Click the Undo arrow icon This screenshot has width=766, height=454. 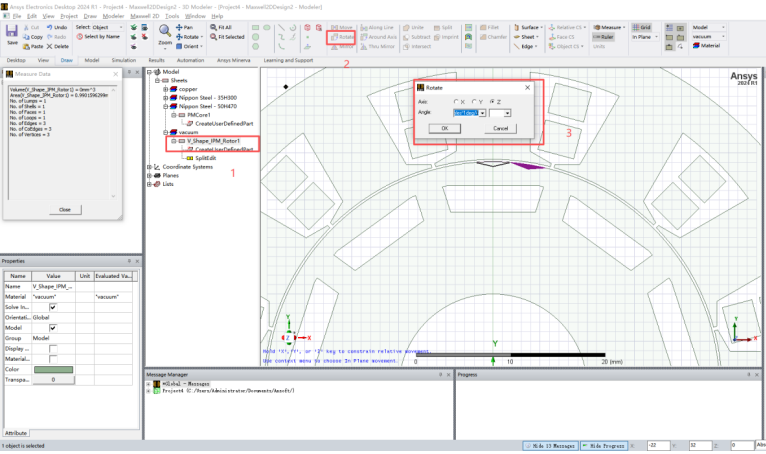(x=49, y=27)
